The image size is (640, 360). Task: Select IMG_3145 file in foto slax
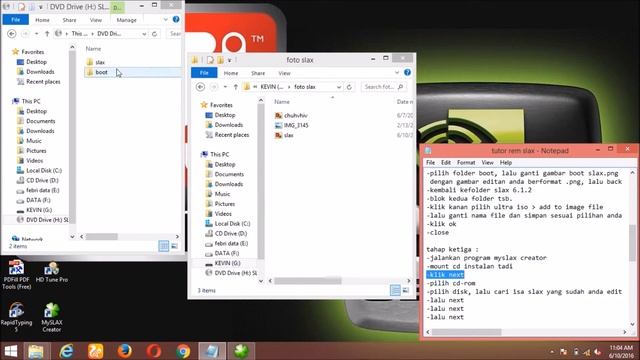[291, 125]
